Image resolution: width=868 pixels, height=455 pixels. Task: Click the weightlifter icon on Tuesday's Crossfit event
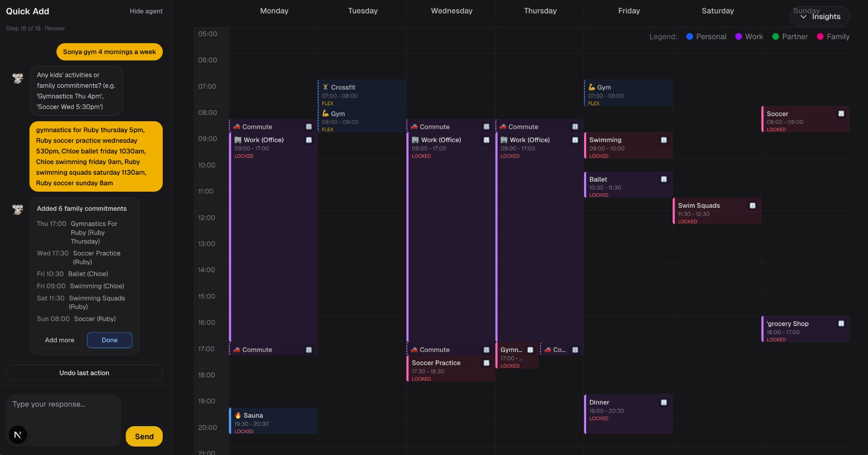(x=325, y=87)
